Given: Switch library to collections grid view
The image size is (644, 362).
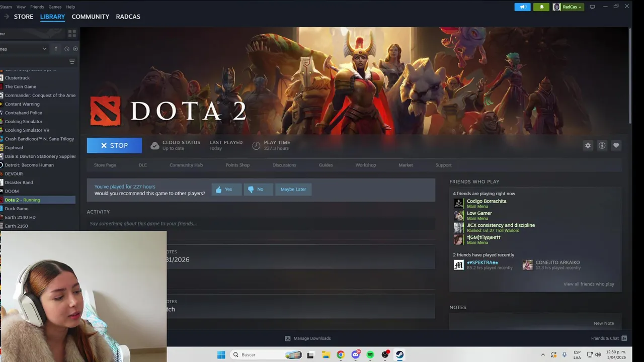Looking at the screenshot, I should point(72,33).
